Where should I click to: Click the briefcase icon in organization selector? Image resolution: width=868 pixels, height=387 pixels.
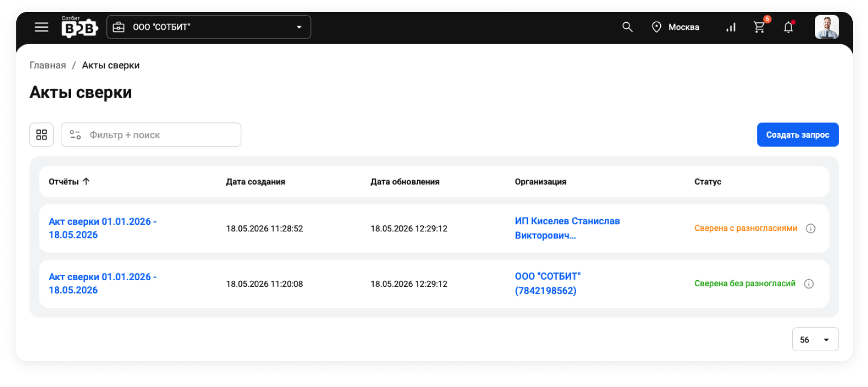[x=119, y=27]
